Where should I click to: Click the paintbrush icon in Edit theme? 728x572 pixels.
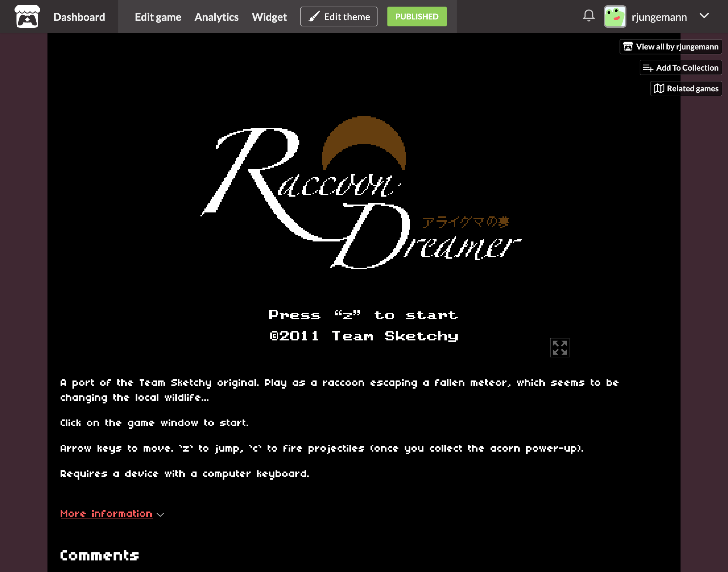[x=314, y=16]
